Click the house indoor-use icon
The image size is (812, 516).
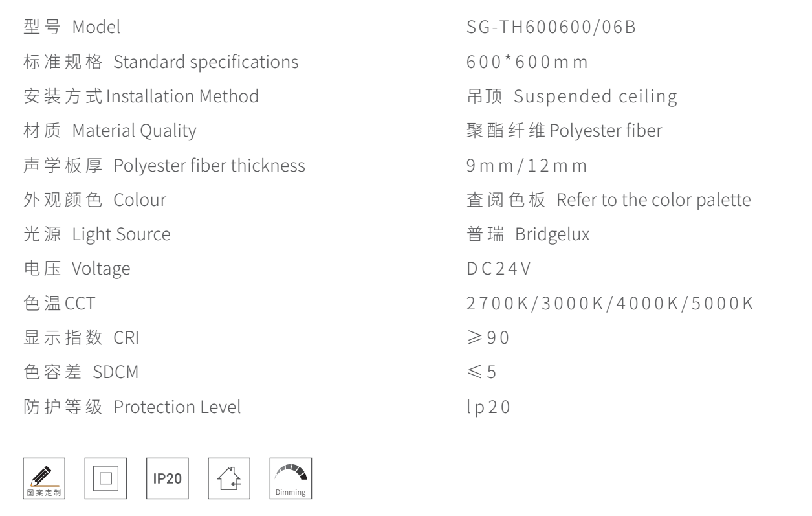click(x=229, y=478)
